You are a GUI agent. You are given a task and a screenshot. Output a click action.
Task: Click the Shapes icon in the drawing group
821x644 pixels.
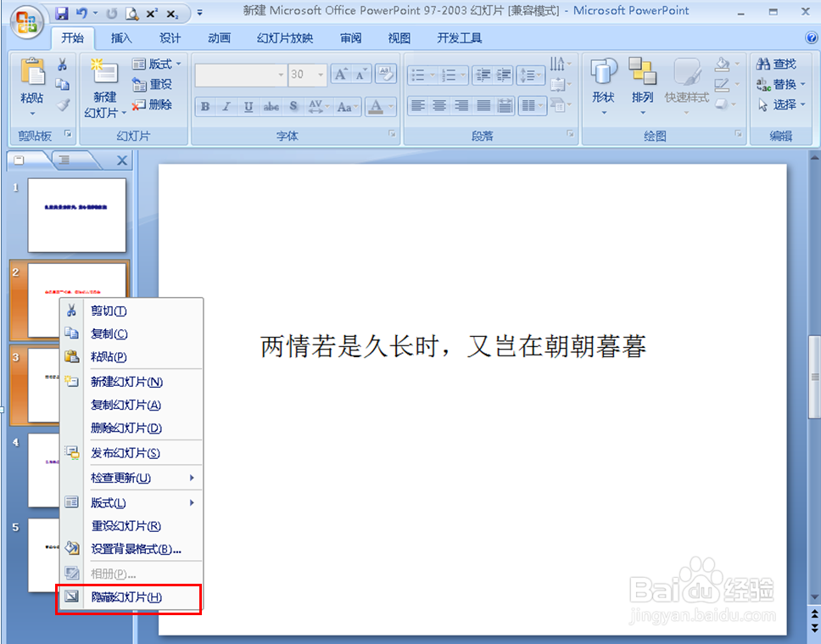(x=603, y=71)
